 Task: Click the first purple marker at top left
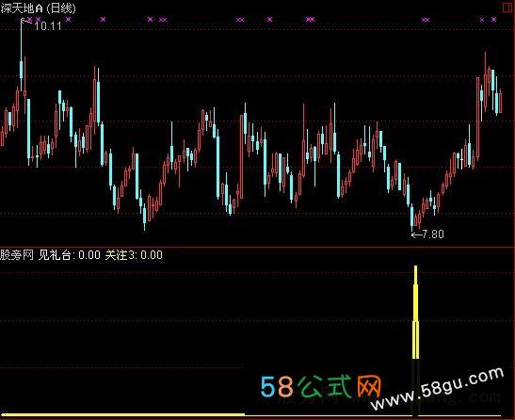29,20
